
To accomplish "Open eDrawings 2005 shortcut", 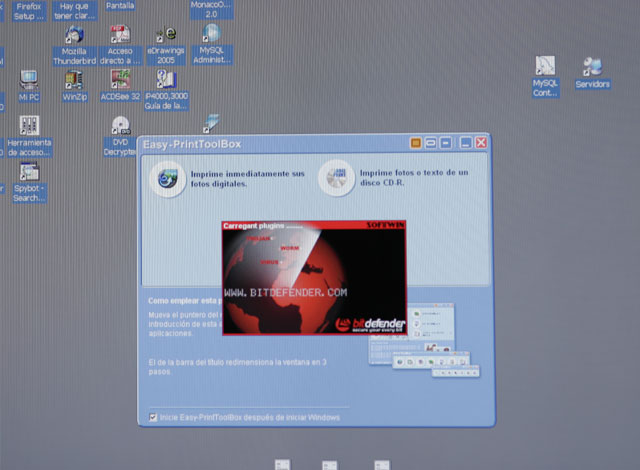I will [x=166, y=37].
